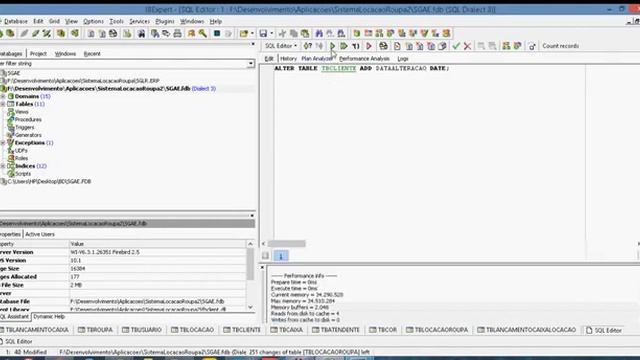Click the icon left of Count records
Image resolution: width=640 pixels, height=360 pixels.
click(532, 46)
